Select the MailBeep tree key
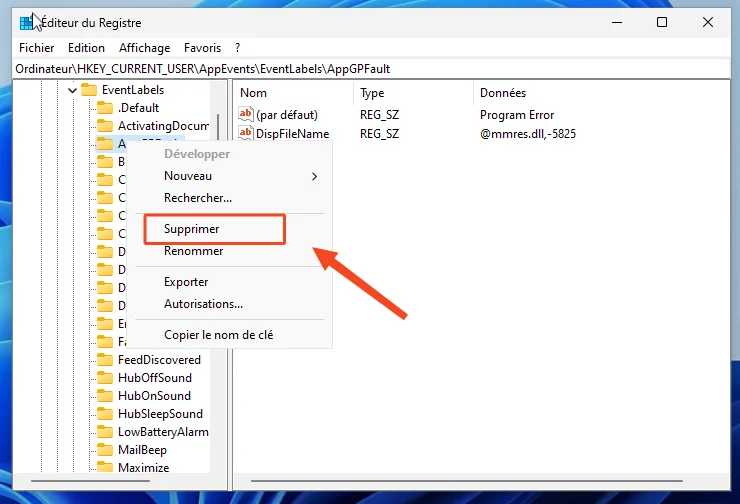The image size is (740, 504). pos(142,450)
